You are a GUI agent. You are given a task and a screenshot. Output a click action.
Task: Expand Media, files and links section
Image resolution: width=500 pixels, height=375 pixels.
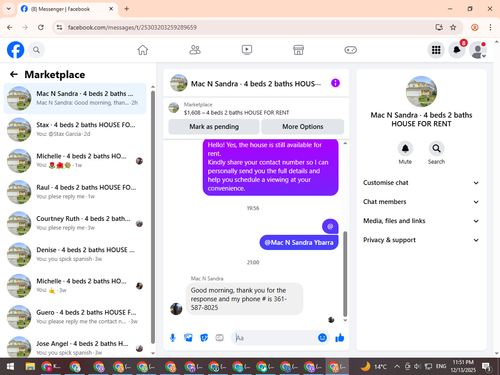[x=421, y=221]
